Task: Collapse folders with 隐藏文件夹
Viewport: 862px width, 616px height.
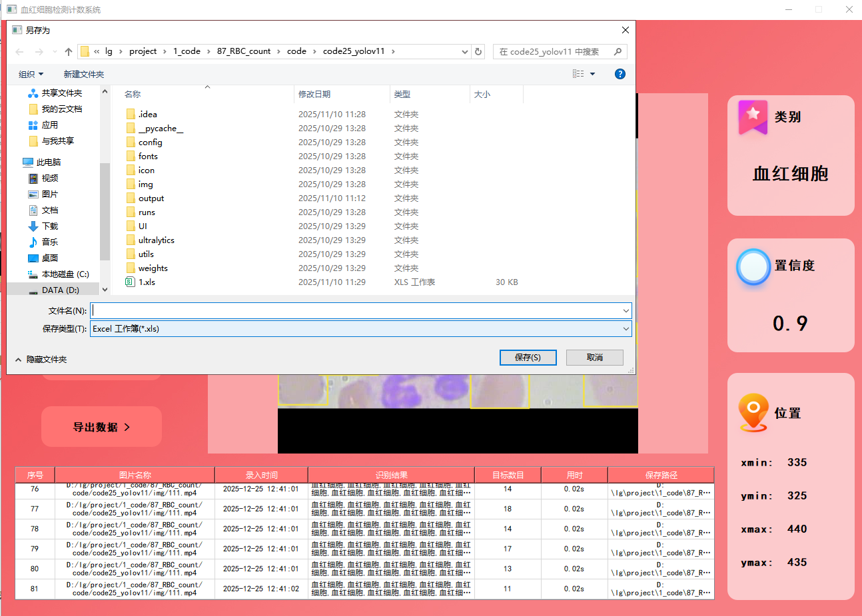Action: pos(41,360)
